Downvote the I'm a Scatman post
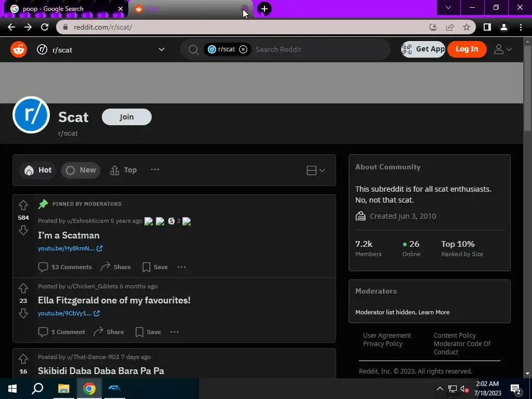The image size is (532, 399). pos(23,230)
